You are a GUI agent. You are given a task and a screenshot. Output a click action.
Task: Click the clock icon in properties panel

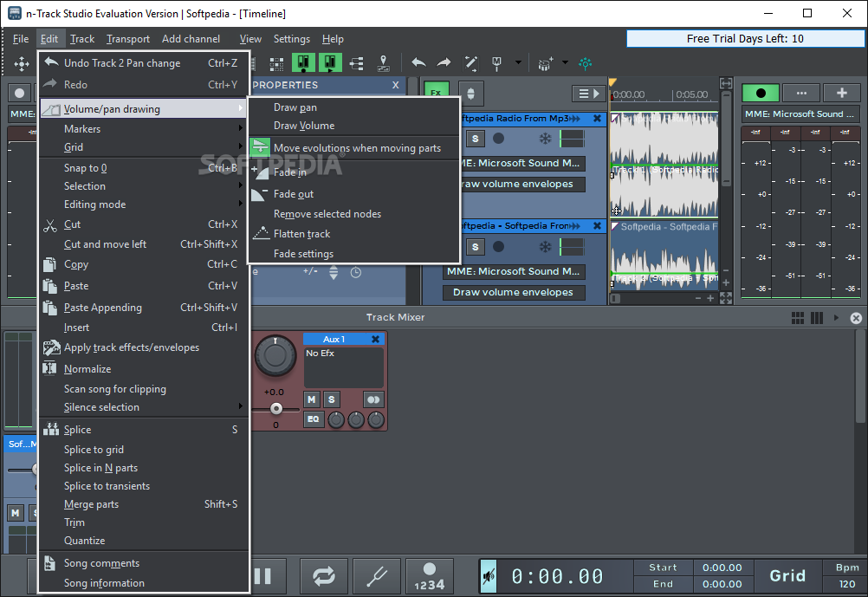[x=356, y=272]
